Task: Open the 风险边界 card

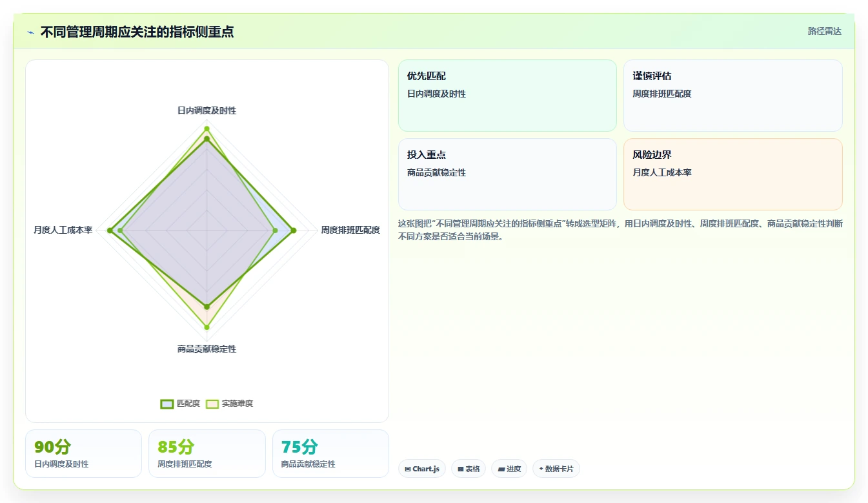Action: click(732, 174)
